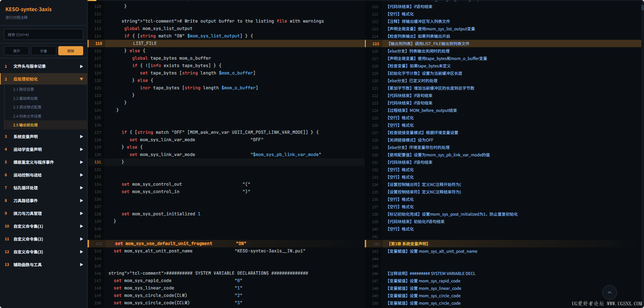
Task: Expand the 辅助函数与工具 arrow icon
Action: click(81, 265)
